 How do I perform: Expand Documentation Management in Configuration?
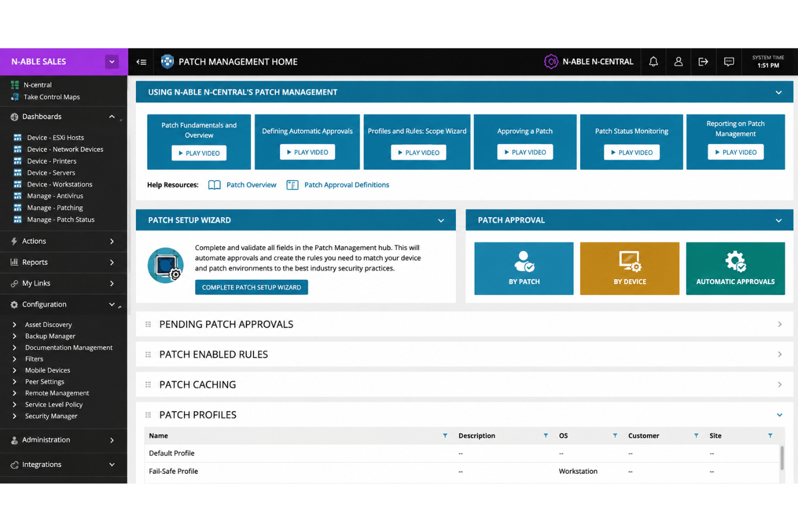tap(15, 348)
